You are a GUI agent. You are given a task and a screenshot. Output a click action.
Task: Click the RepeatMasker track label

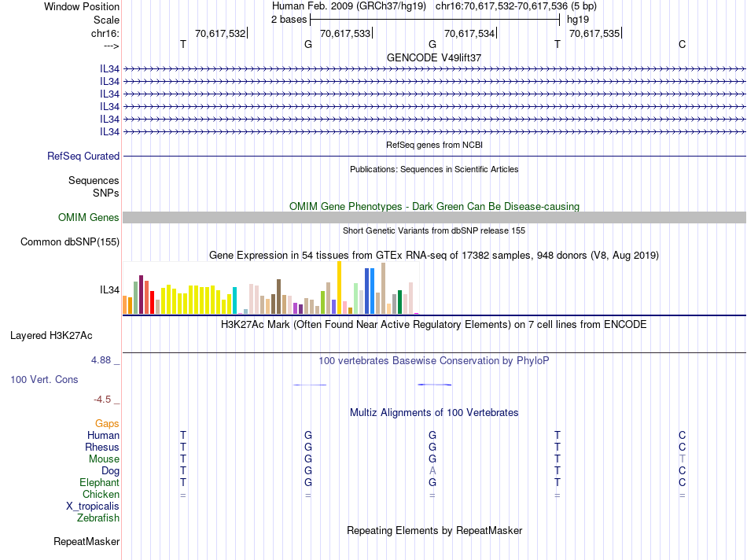[x=86, y=542]
